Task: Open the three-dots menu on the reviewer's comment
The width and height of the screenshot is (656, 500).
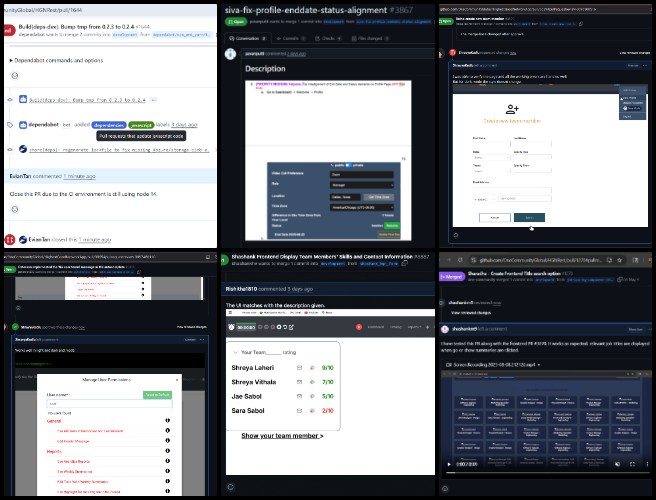Action: [645, 66]
